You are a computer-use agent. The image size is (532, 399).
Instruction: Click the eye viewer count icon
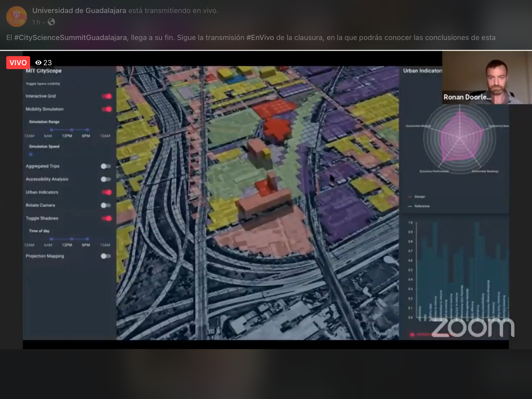[38, 63]
